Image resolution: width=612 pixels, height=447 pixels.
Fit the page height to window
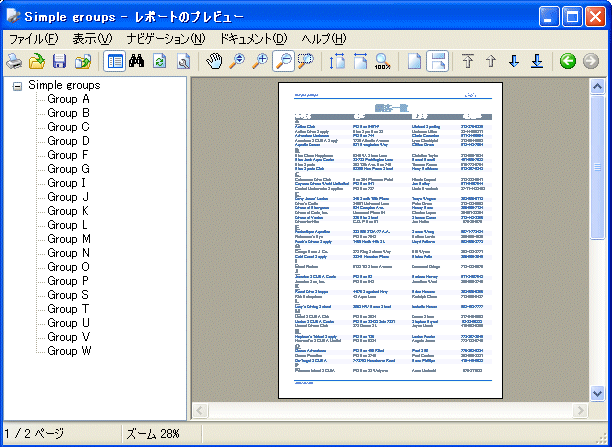coord(337,61)
